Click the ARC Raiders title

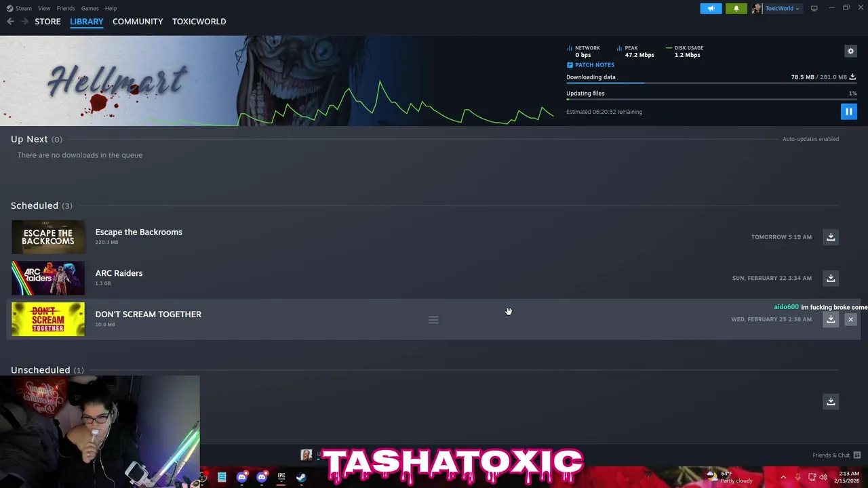coord(119,273)
